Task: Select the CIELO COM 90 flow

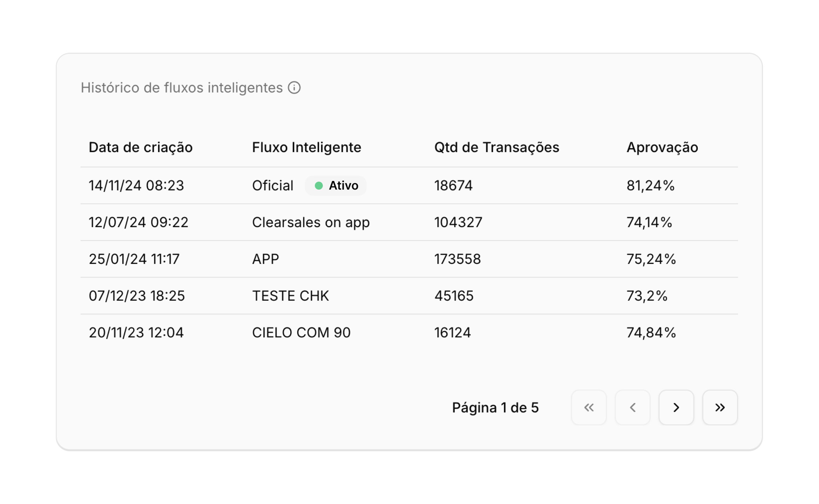Action: point(301,332)
